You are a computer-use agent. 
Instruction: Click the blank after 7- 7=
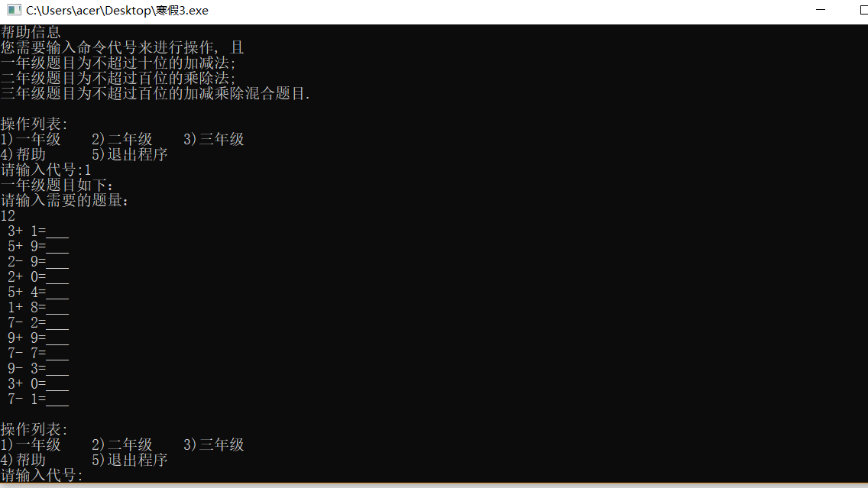point(57,353)
